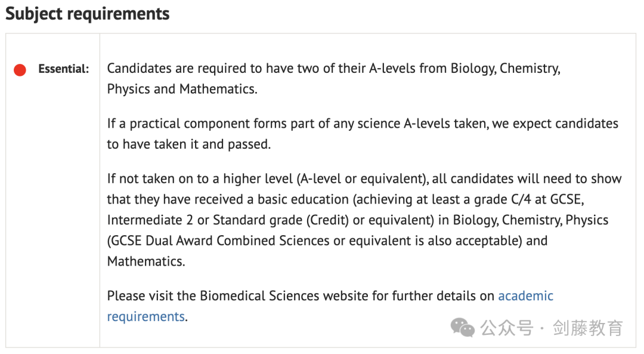Click the red Essential indicator dot

click(x=20, y=70)
